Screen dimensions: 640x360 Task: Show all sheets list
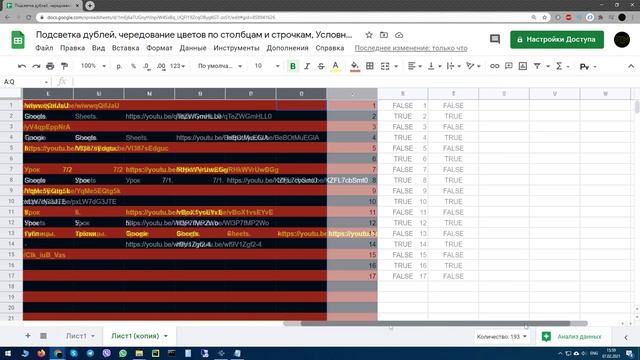pos(43,336)
